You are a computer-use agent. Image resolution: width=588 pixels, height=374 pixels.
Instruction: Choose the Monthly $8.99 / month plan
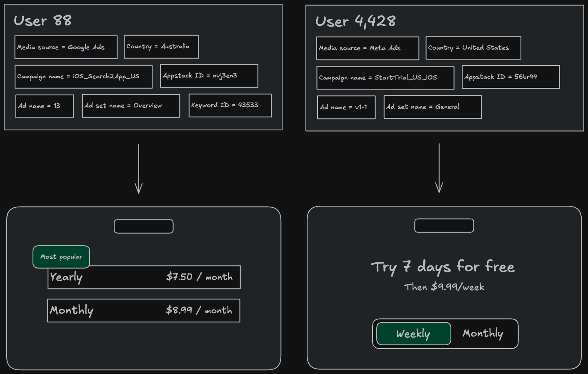(144, 311)
